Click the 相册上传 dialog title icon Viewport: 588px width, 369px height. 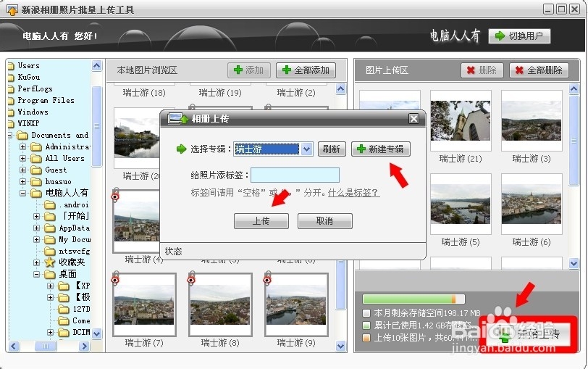point(177,119)
